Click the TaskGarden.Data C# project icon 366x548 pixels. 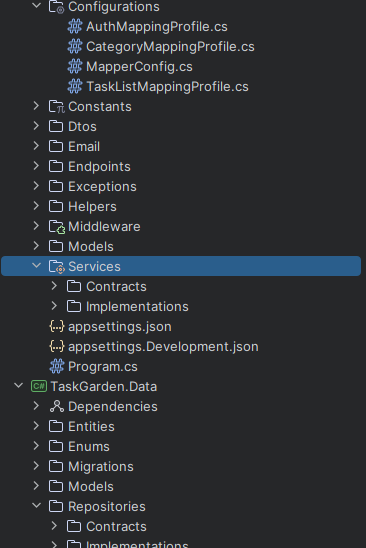click(39, 386)
